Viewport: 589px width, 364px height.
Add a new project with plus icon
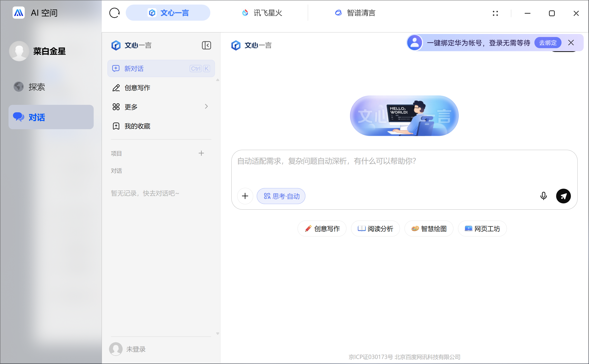tap(201, 153)
